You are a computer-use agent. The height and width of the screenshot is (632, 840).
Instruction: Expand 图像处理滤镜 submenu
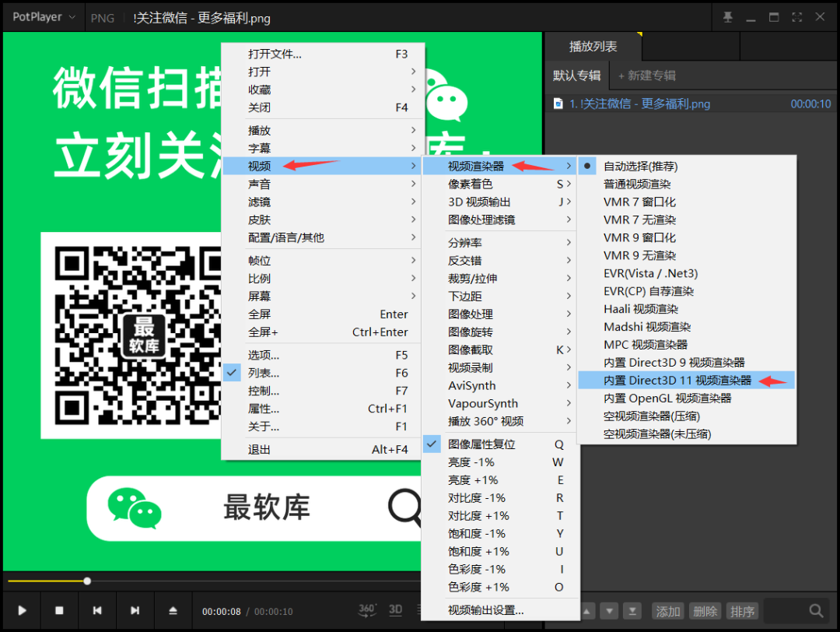(500, 219)
